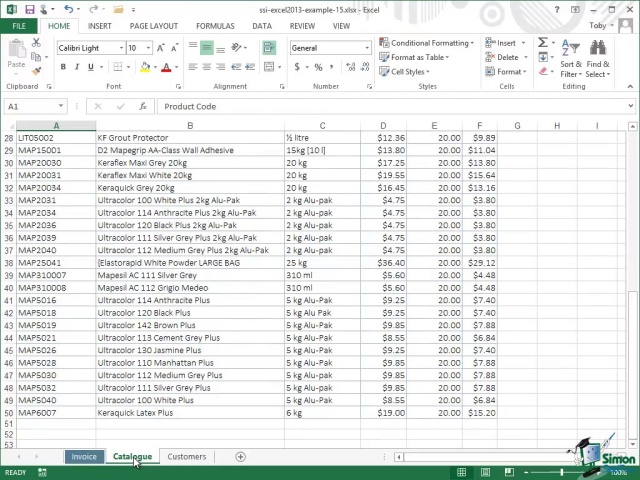Screen dimensions: 640x480
Task: Click the Redo arrow icon
Action: (93, 9)
